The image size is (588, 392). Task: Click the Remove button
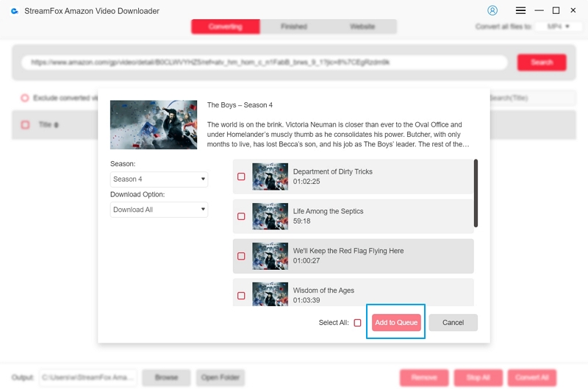424,377
